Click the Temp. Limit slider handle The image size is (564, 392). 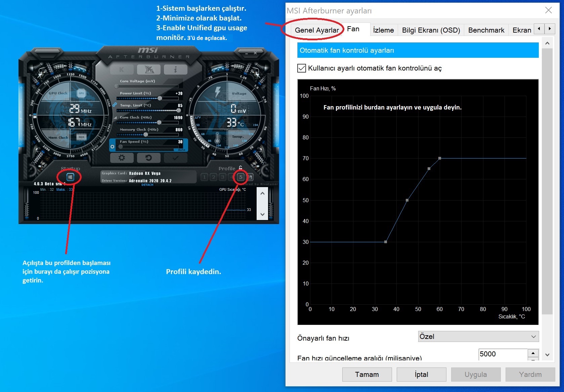tap(179, 111)
